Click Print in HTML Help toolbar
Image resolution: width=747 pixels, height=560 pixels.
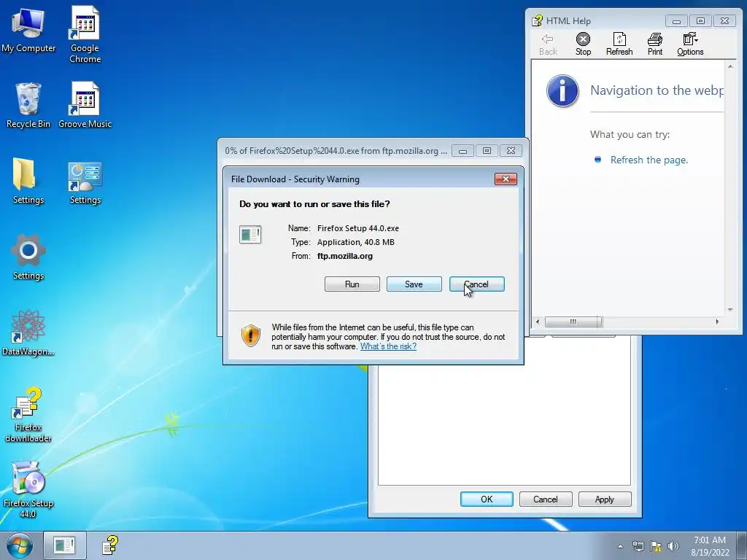(655, 44)
